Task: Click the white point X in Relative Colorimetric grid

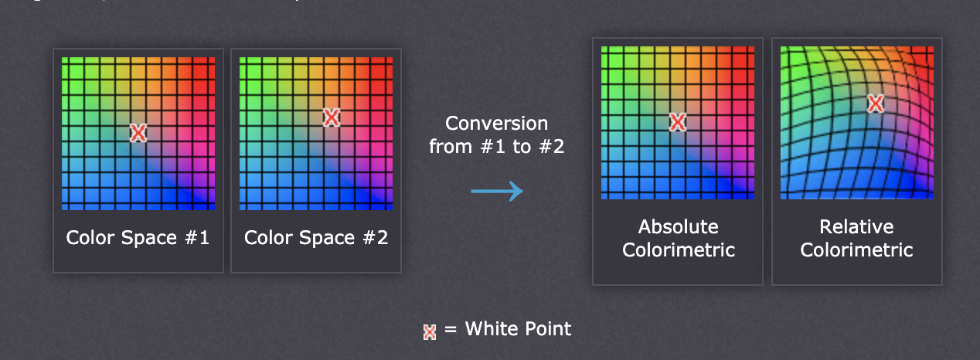Action: click(875, 103)
